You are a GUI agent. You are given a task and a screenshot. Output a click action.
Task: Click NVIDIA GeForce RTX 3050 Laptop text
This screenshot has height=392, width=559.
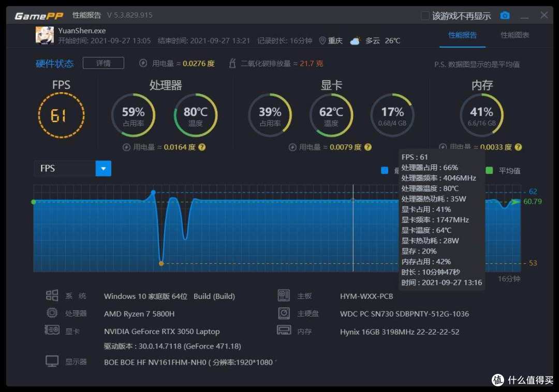pyautogui.click(x=162, y=331)
